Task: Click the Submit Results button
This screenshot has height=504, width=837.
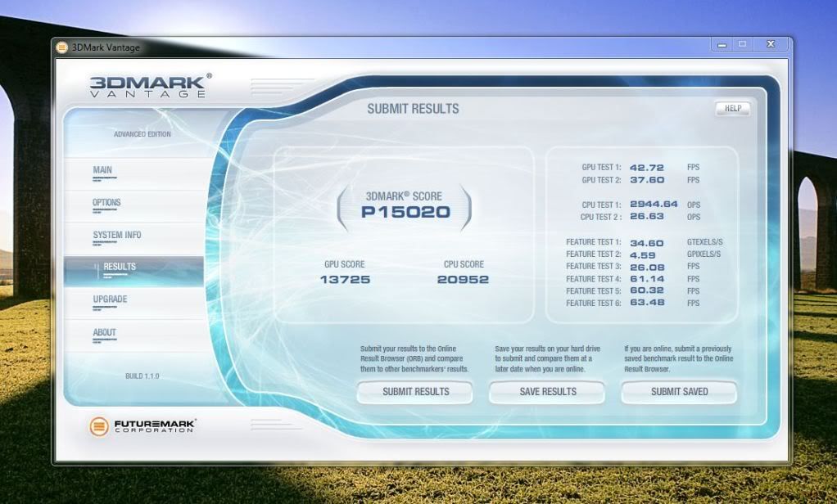Action: coord(415,392)
